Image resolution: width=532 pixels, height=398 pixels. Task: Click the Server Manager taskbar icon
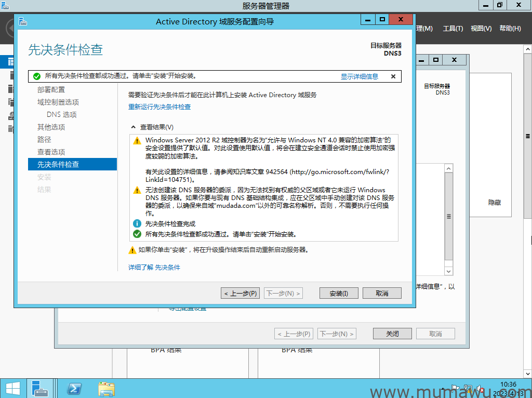coord(40,388)
